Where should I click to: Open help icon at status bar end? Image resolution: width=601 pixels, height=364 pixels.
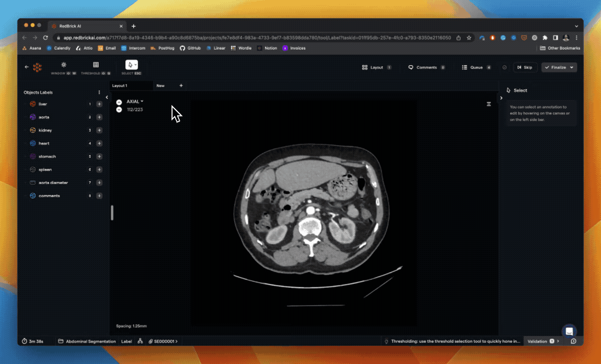click(573, 341)
